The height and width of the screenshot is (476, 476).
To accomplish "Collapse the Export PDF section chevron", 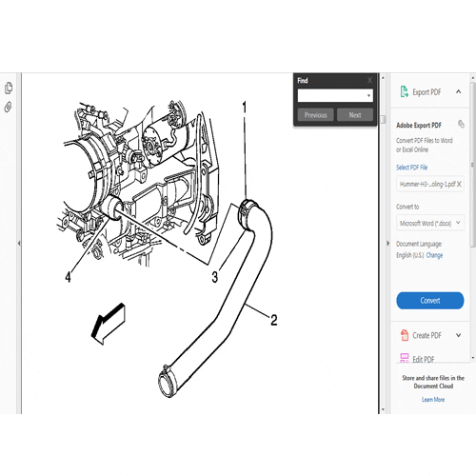I will 458,91.
